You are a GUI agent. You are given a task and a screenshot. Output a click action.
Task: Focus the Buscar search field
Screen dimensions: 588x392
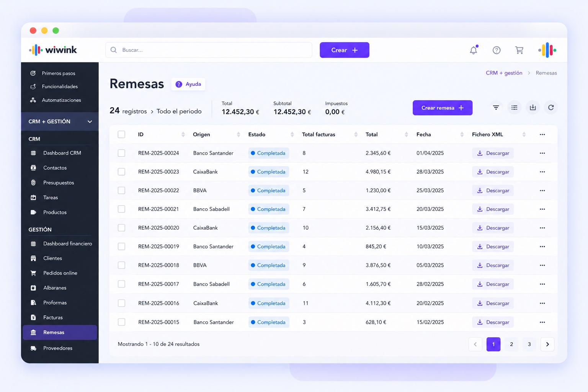point(209,50)
